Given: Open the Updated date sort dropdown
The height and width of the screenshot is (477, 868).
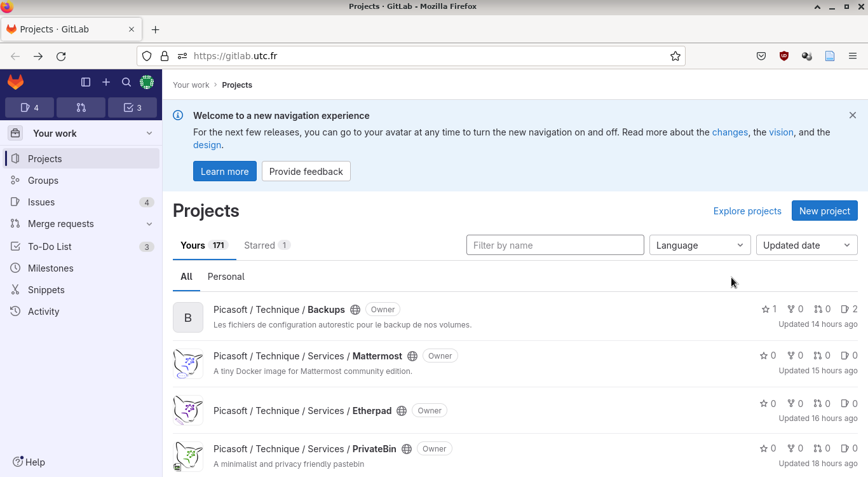Looking at the screenshot, I should pos(806,245).
